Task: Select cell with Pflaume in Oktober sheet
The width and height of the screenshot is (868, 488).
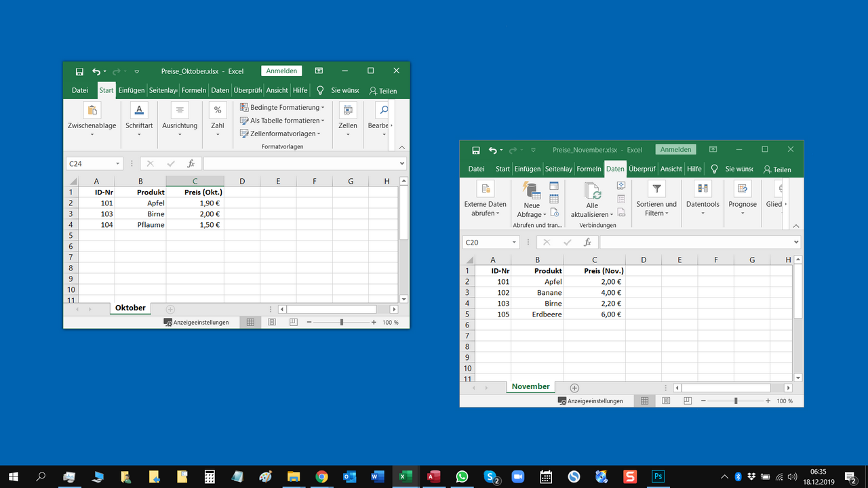Action: tap(140, 224)
